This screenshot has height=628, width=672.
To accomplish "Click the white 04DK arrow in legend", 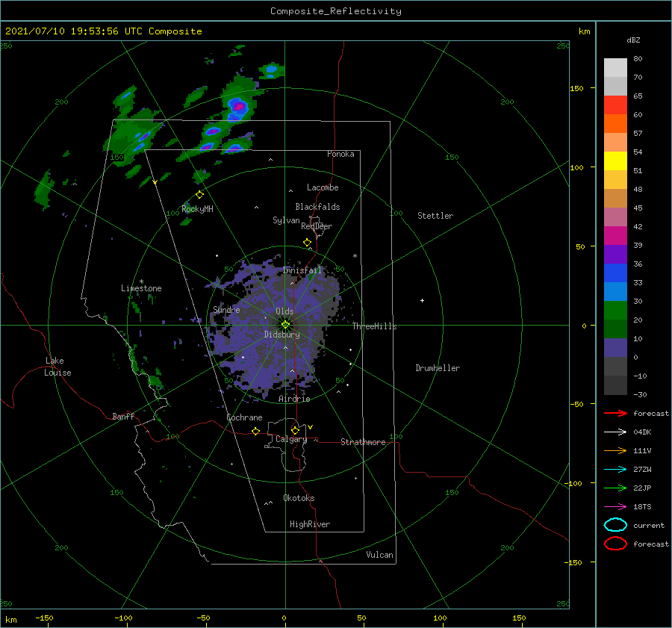I will tap(615, 432).
